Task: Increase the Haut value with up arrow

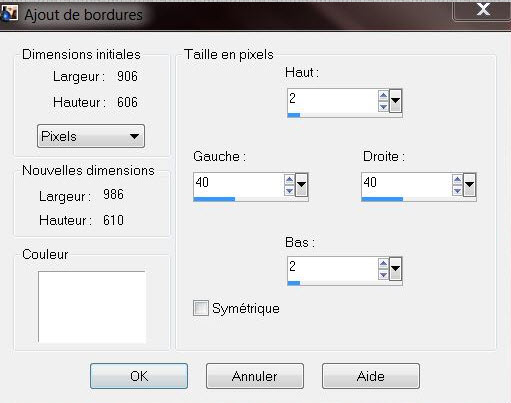Action: tap(383, 96)
